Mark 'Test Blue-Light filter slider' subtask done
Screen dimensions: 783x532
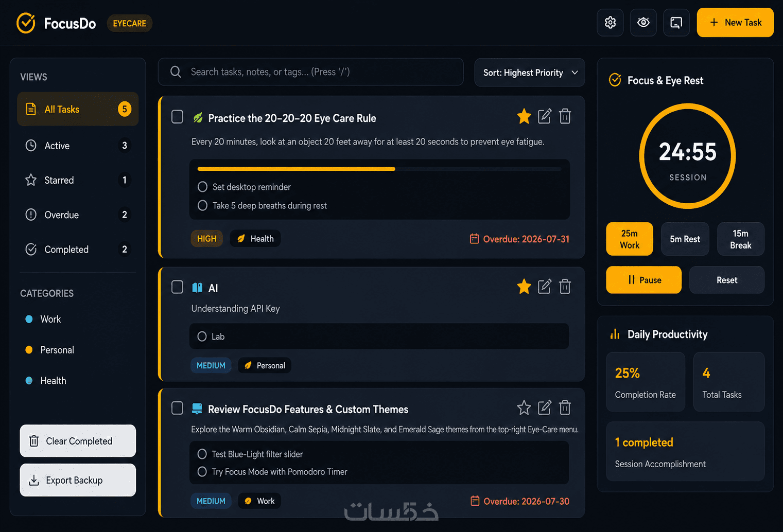(202, 454)
